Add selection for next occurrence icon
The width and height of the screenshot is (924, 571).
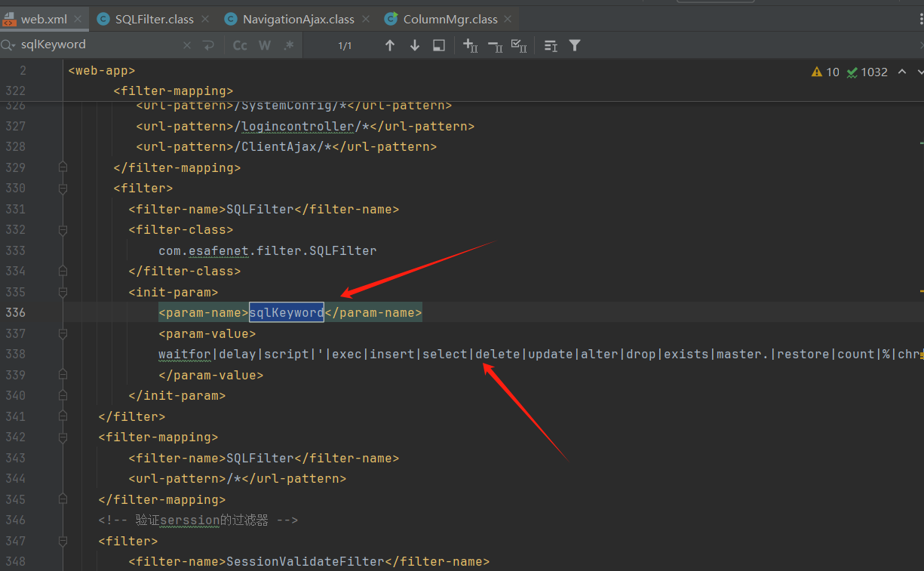click(x=470, y=46)
